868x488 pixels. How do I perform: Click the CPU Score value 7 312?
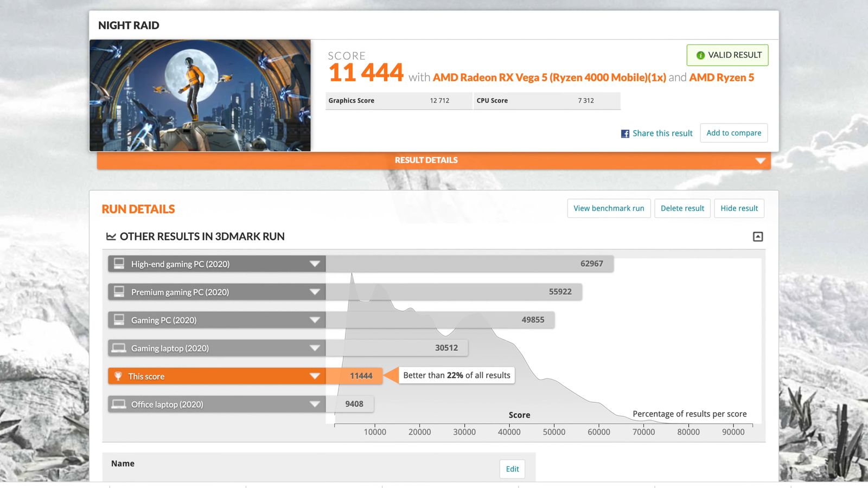pyautogui.click(x=586, y=101)
